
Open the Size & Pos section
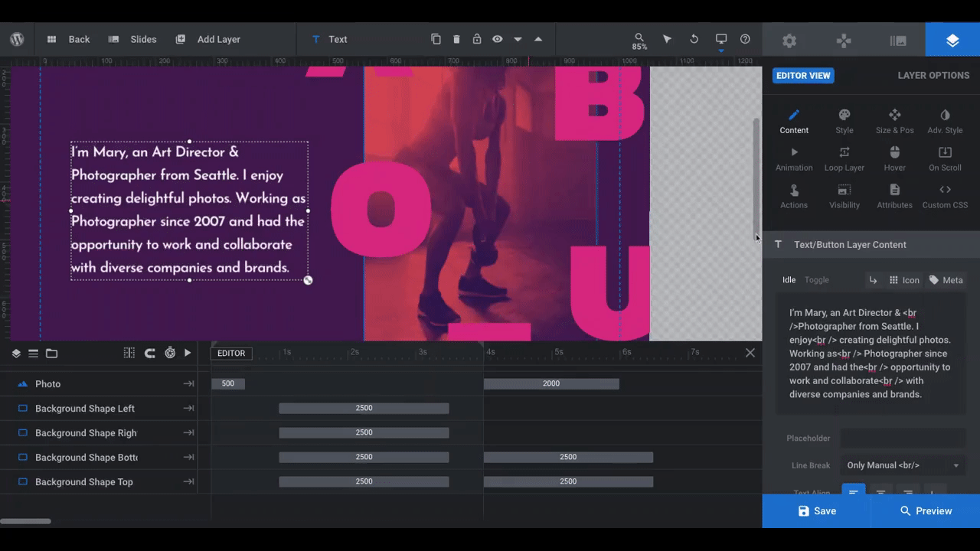tap(895, 122)
